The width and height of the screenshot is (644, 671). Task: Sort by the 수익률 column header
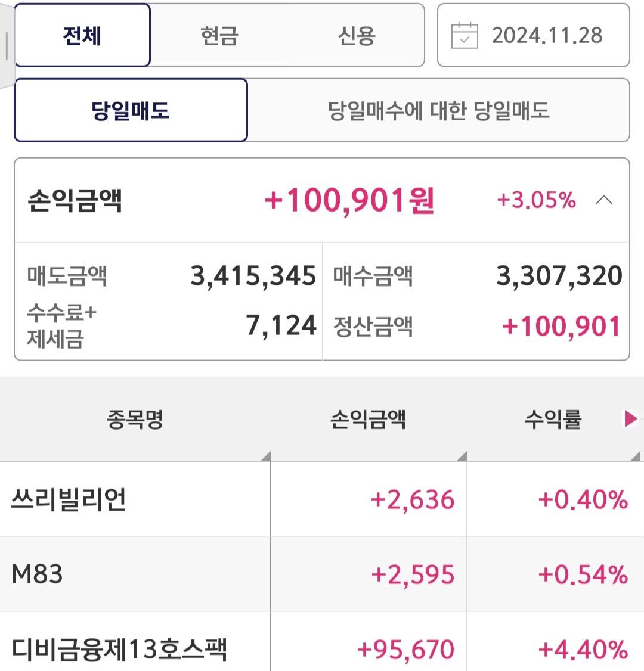pos(553,420)
